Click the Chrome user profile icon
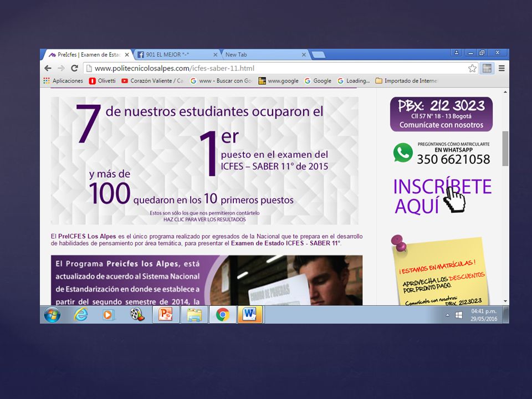532x399 pixels. (x=456, y=53)
